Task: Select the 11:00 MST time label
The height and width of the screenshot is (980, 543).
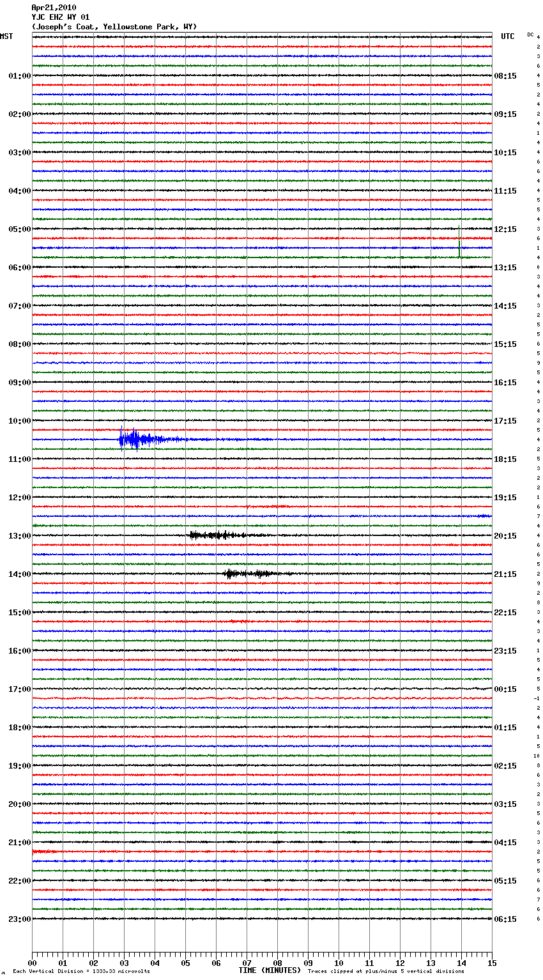Action: (x=20, y=459)
